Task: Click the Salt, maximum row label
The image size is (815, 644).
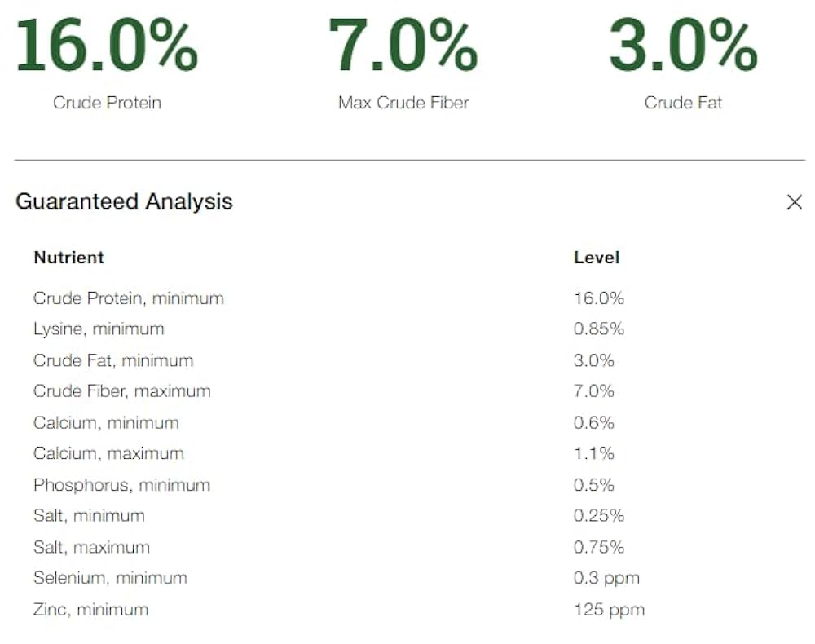Action: pyautogui.click(x=91, y=547)
